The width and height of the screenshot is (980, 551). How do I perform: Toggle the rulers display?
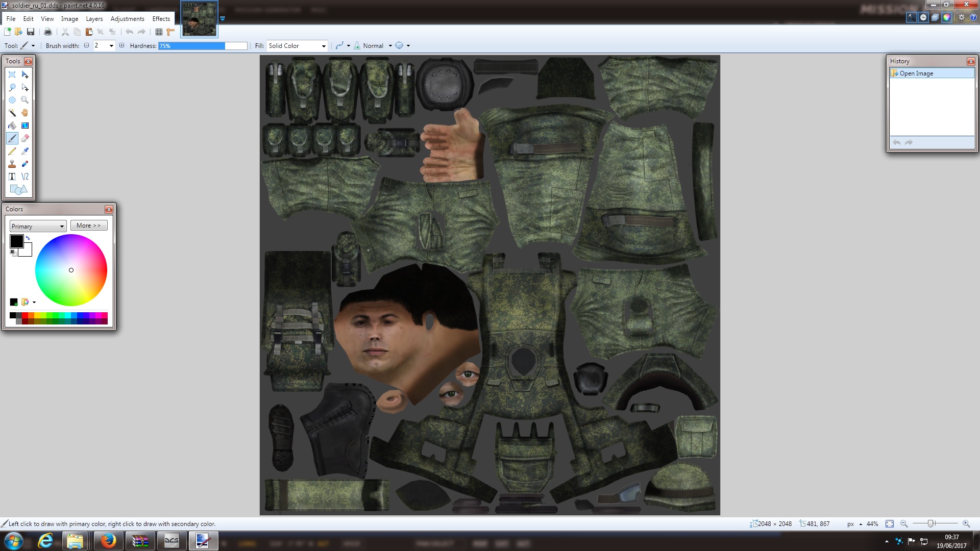pyautogui.click(x=170, y=32)
